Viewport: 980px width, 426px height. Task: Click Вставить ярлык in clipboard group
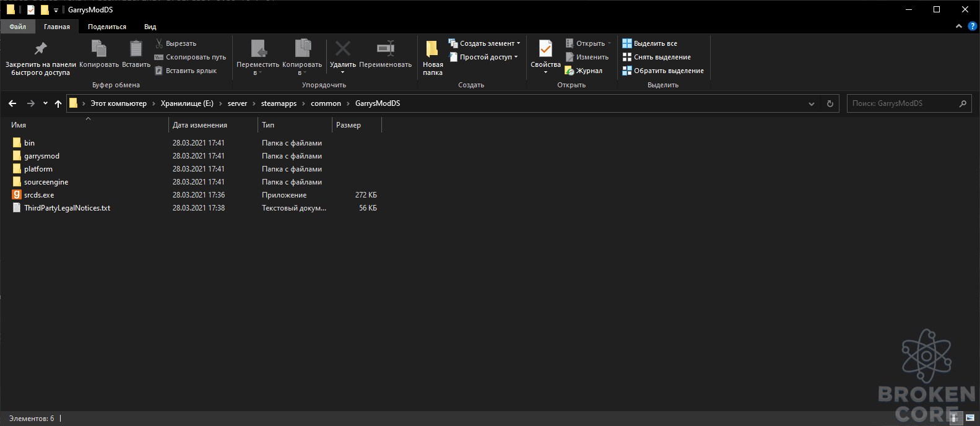(186, 71)
